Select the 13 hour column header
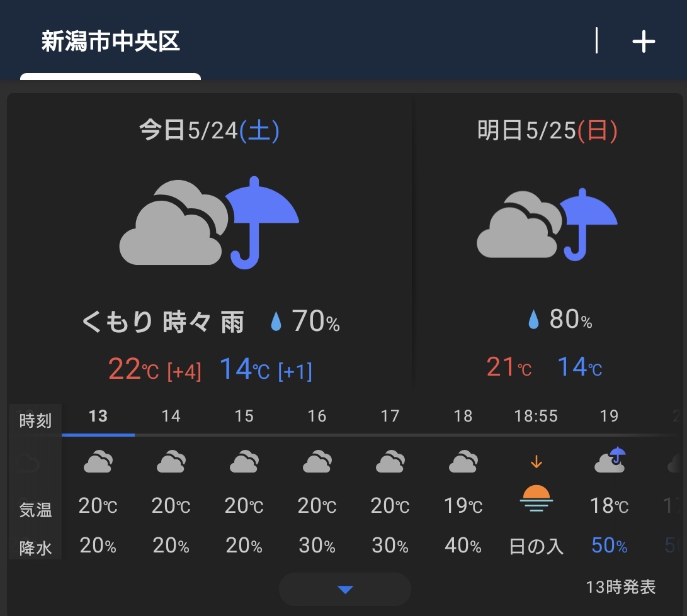Screen dimensions: 687x616 [x=98, y=416]
